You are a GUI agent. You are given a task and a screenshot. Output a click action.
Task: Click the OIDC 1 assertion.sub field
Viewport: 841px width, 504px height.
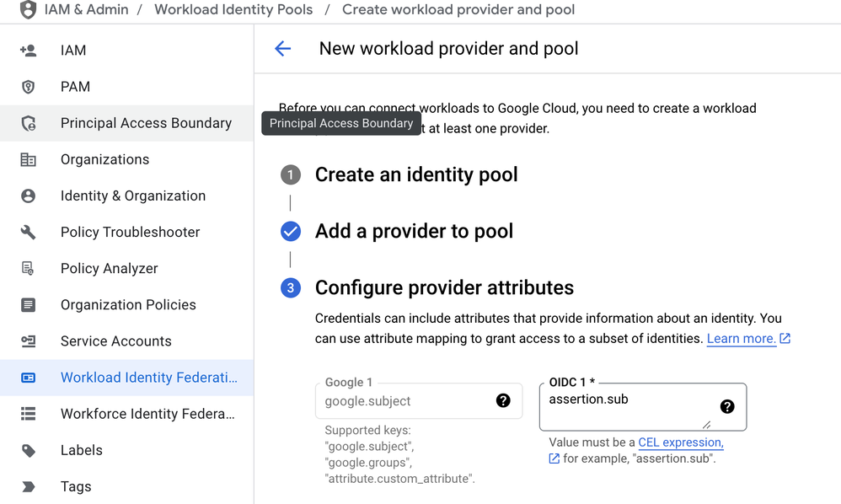tap(643, 406)
